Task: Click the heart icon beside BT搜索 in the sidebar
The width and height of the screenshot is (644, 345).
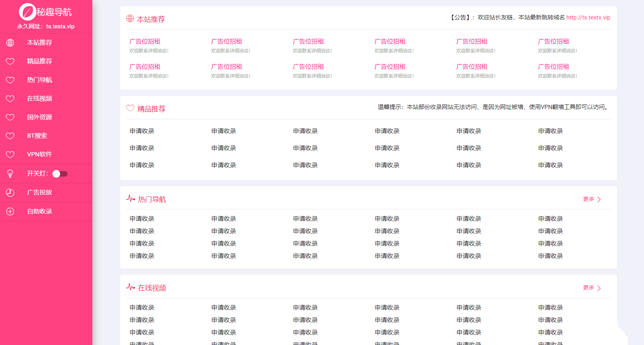Action: tap(10, 136)
